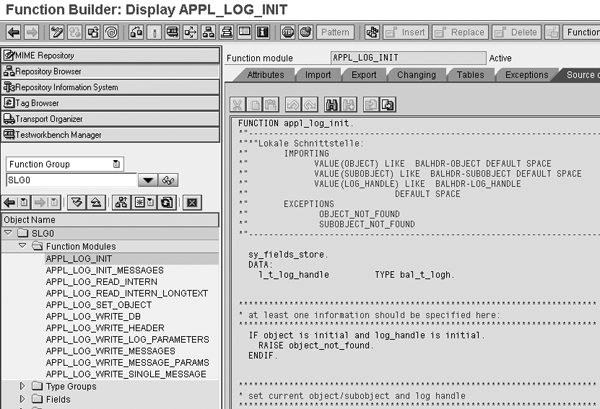The height and width of the screenshot is (409, 600).
Task: Switch to the Export tab
Action: tap(364, 75)
